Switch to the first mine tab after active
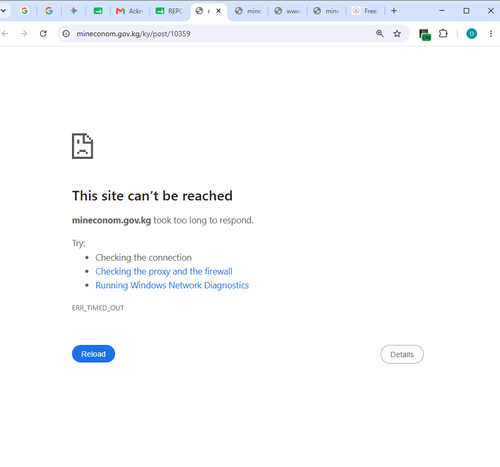 [248, 11]
